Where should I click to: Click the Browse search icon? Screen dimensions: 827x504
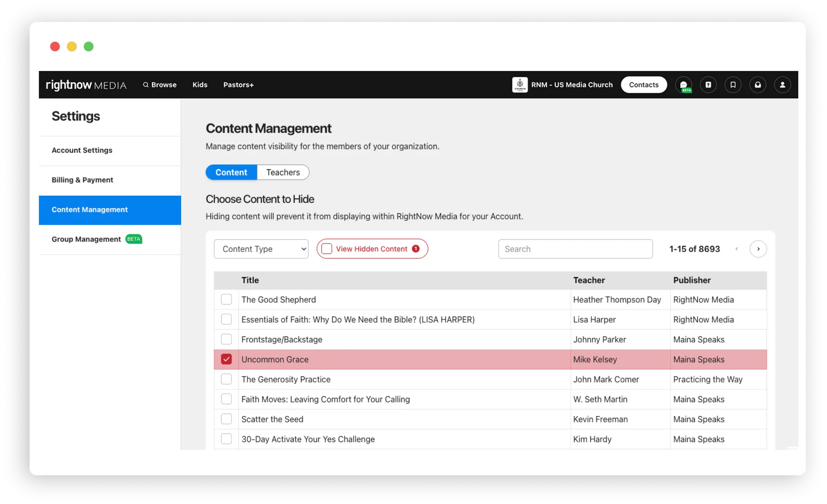point(146,85)
